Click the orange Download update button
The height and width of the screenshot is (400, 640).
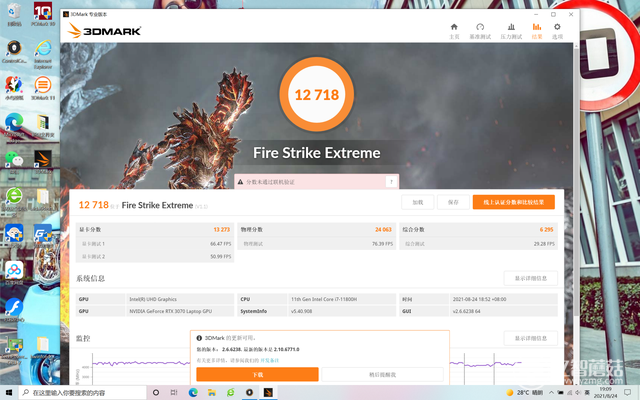click(x=257, y=374)
